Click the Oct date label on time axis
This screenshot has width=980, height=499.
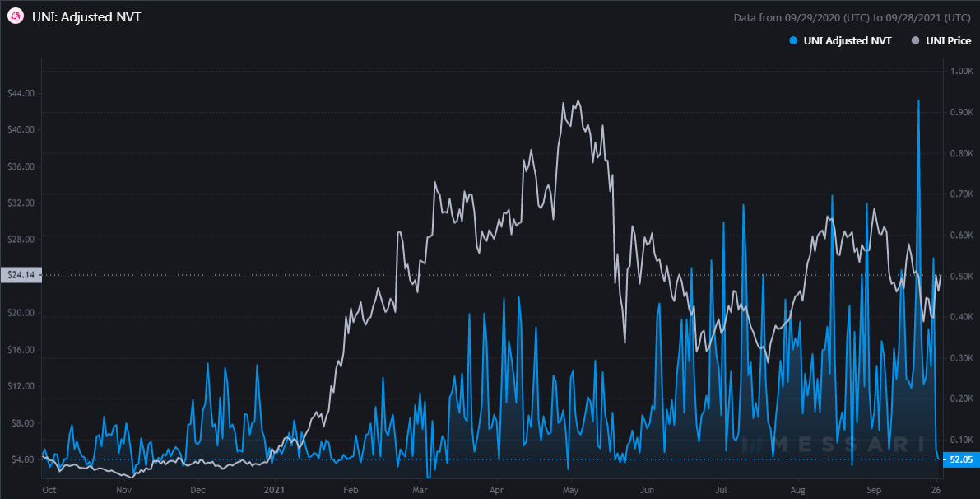pos(49,490)
